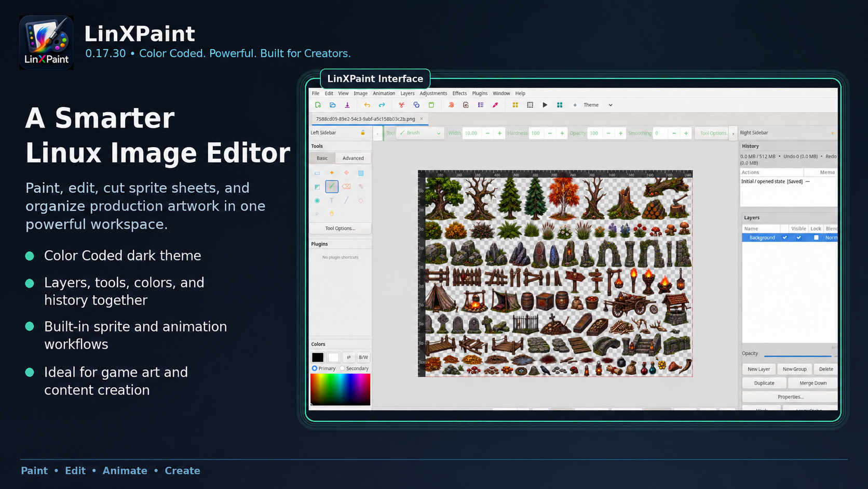Select the Line tool icon
This screenshot has width=868, height=489.
[x=346, y=200]
